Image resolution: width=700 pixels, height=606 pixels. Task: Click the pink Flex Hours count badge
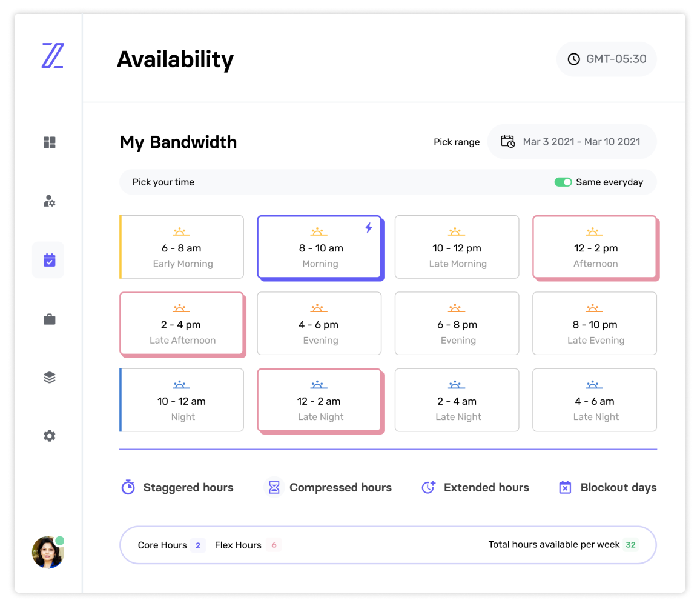point(274,545)
